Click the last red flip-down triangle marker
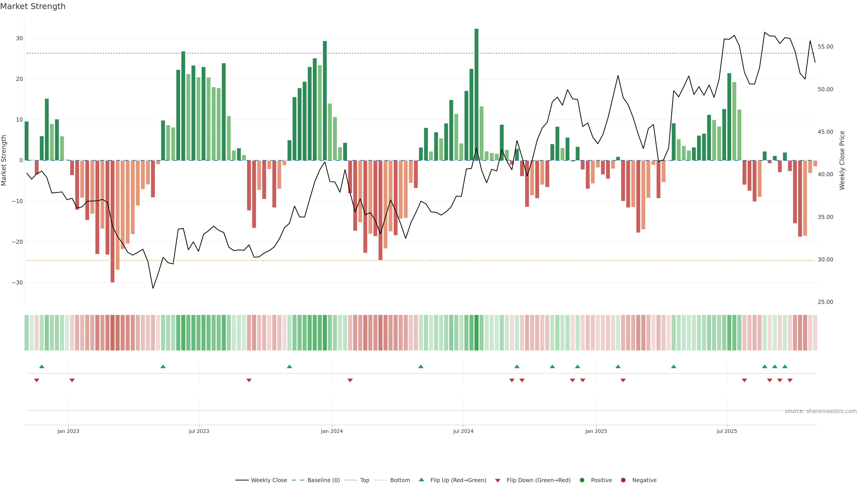Viewport: 868px width, 488px height. [x=790, y=380]
